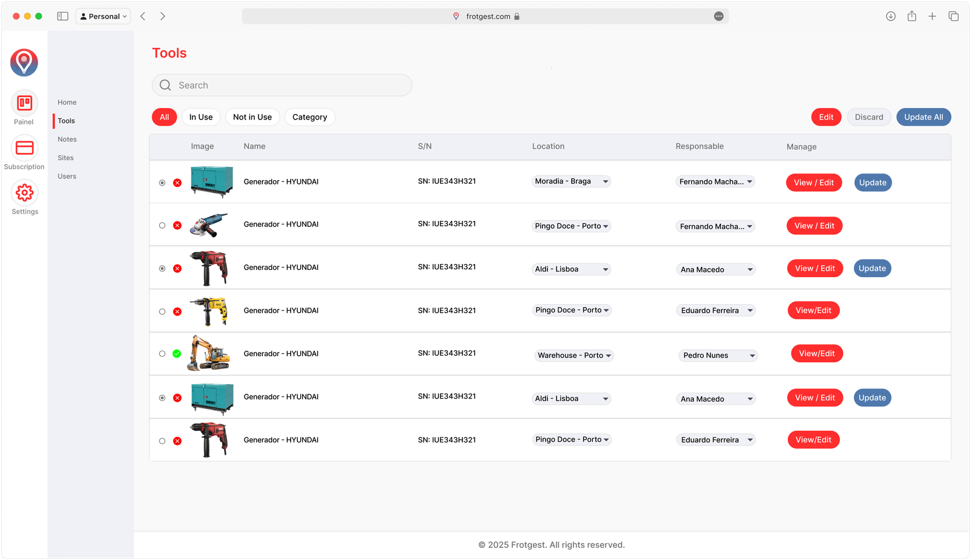The height and width of the screenshot is (560, 971).
Task: Select the radio button in the last row
Action: pyautogui.click(x=162, y=441)
